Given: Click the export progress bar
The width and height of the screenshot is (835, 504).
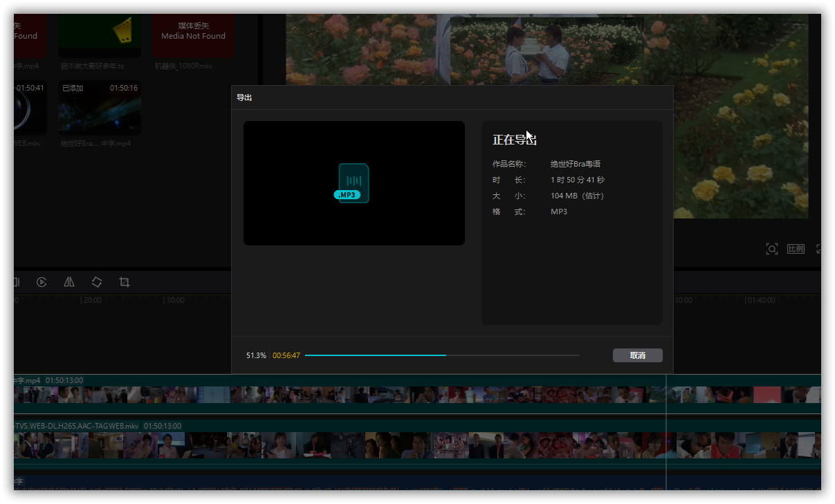Looking at the screenshot, I should [x=442, y=355].
